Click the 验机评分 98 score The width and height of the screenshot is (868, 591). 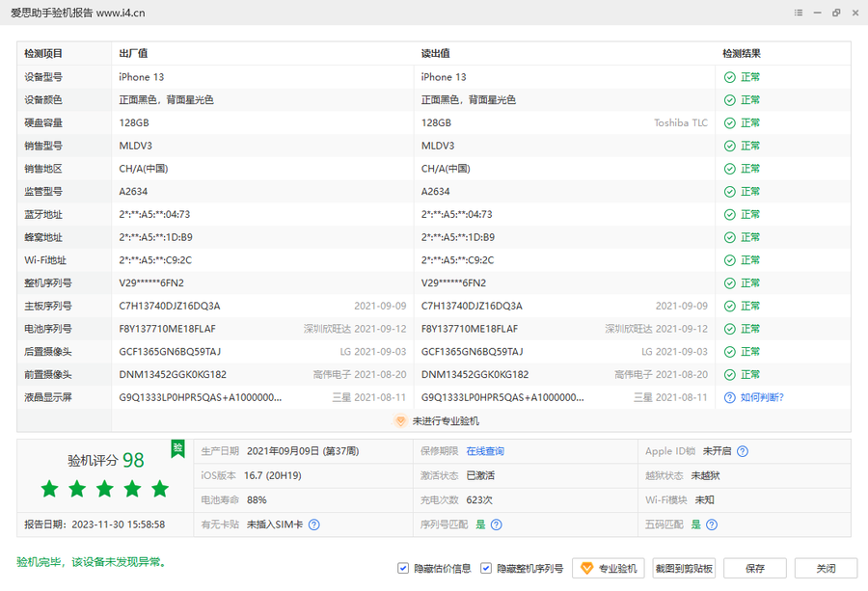[106, 461]
